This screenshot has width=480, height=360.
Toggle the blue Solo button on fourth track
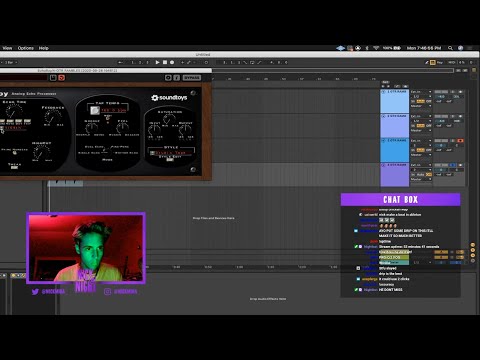click(x=453, y=165)
